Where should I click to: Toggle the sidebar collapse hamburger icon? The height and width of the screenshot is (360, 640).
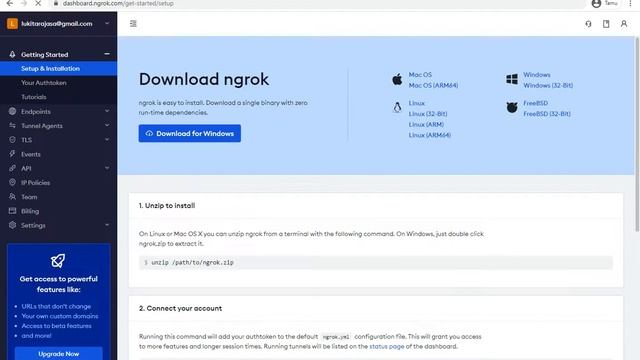(x=133, y=24)
